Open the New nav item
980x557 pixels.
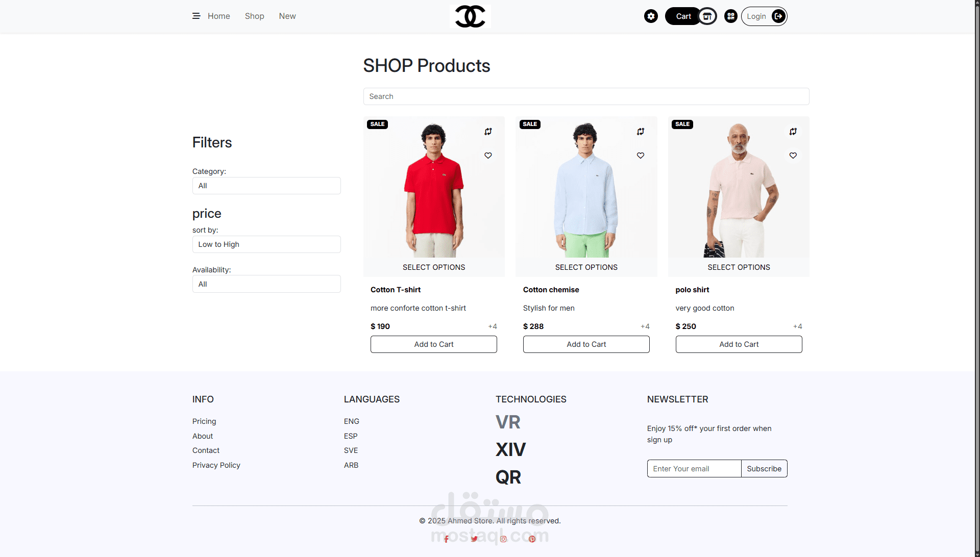[x=287, y=16]
